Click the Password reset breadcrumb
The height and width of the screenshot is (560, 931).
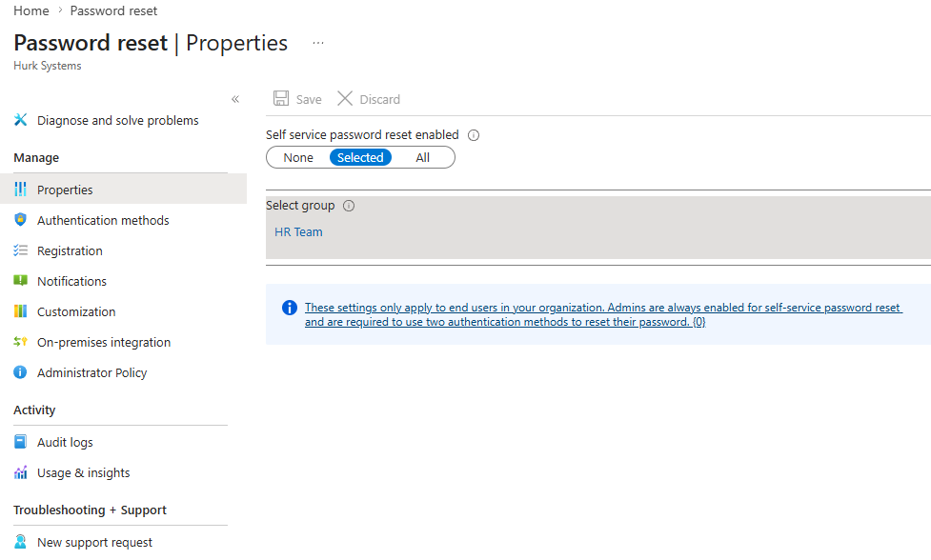[113, 10]
